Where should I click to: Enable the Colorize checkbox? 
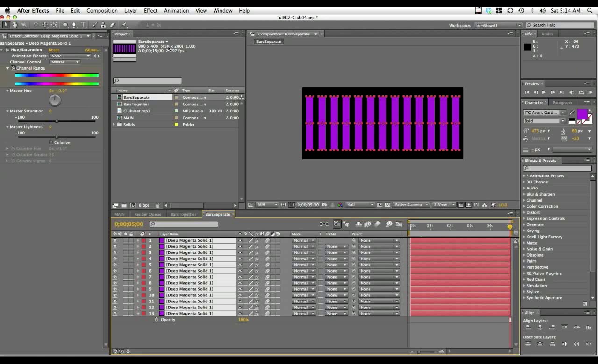pyautogui.click(x=51, y=142)
